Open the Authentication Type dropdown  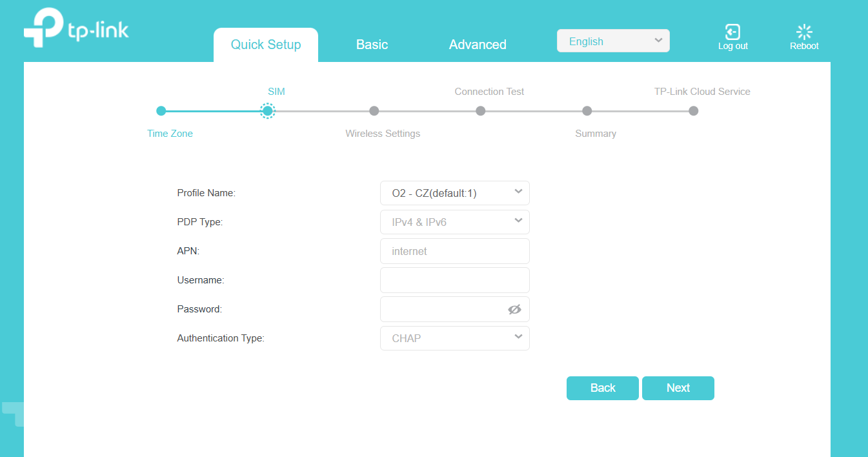tap(454, 338)
